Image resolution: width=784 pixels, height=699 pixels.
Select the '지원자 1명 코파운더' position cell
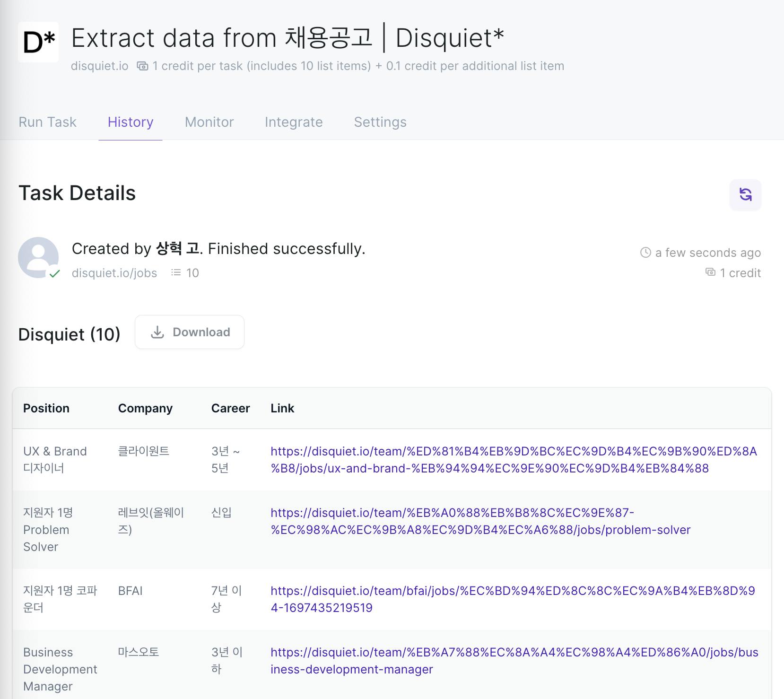pyautogui.click(x=60, y=599)
